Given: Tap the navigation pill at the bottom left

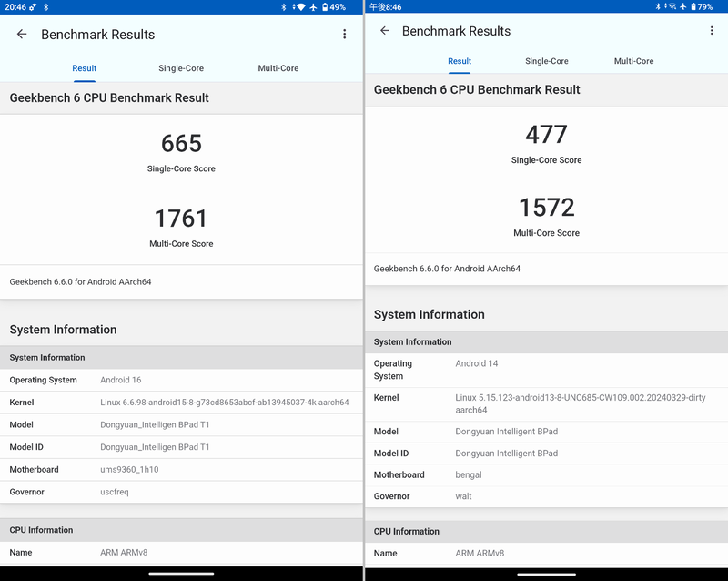Looking at the screenshot, I should 182,574.
